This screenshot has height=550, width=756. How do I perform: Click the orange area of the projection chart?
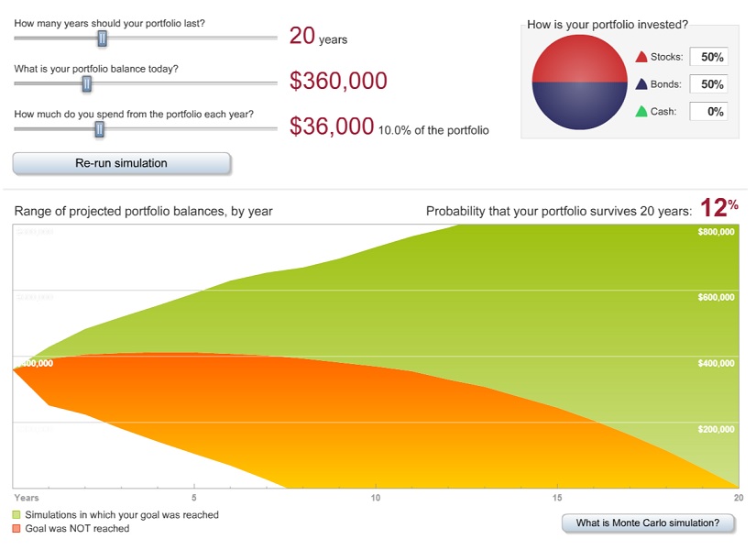coord(275,403)
